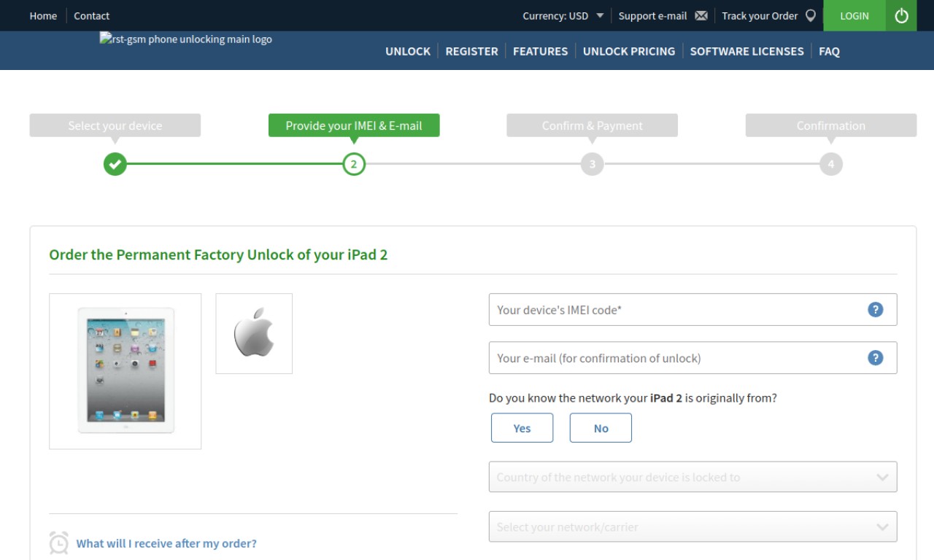Click the location pin icon by Track your Order
Viewport: 934px width, 560px height.
coord(810,16)
